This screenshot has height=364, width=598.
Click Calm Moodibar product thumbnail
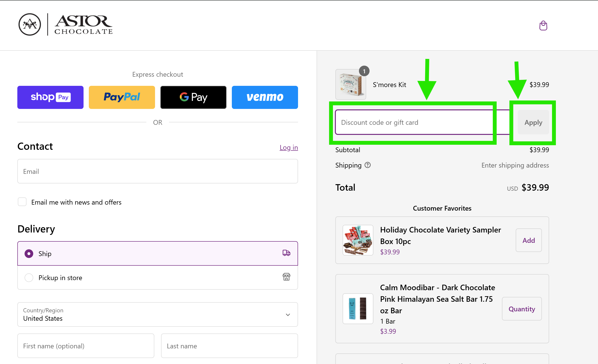(x=358, y=309)
